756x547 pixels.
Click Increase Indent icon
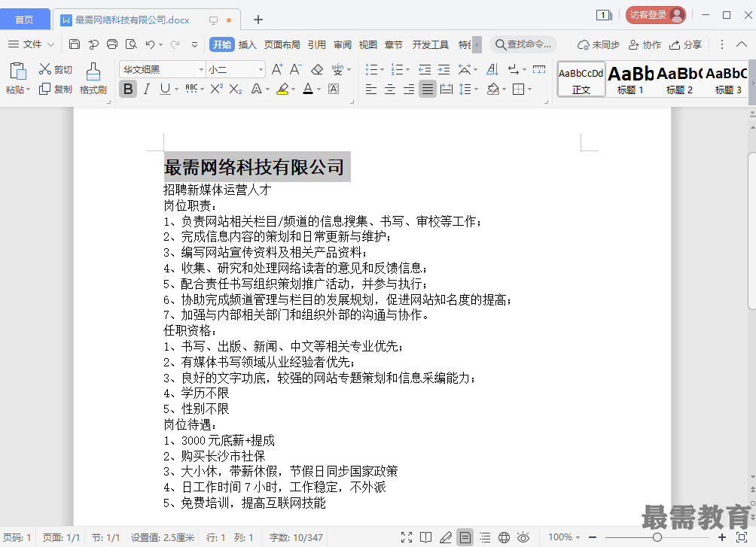tap(444, 69)
